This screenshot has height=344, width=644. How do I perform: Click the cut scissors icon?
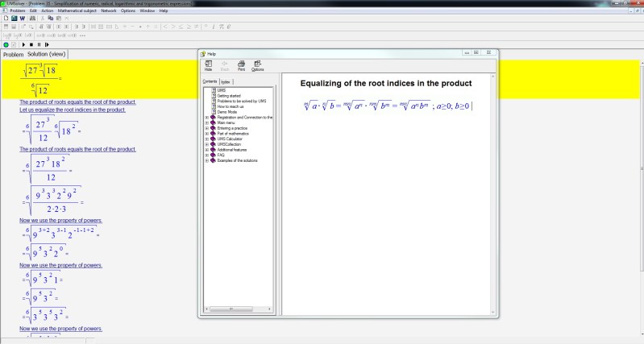tap(42, 18)
